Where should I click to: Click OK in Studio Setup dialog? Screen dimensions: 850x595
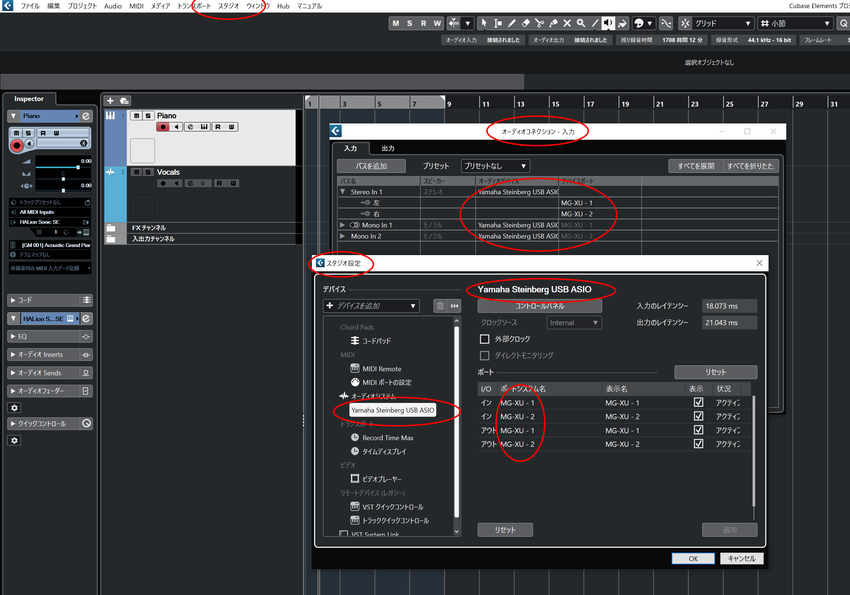[x=693, y=559]
